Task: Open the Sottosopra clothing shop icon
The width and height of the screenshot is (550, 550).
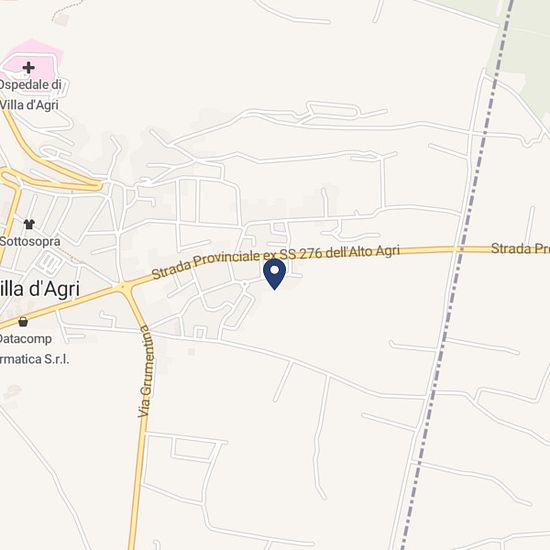Action: pyautogui.click(x=29, y=224)
